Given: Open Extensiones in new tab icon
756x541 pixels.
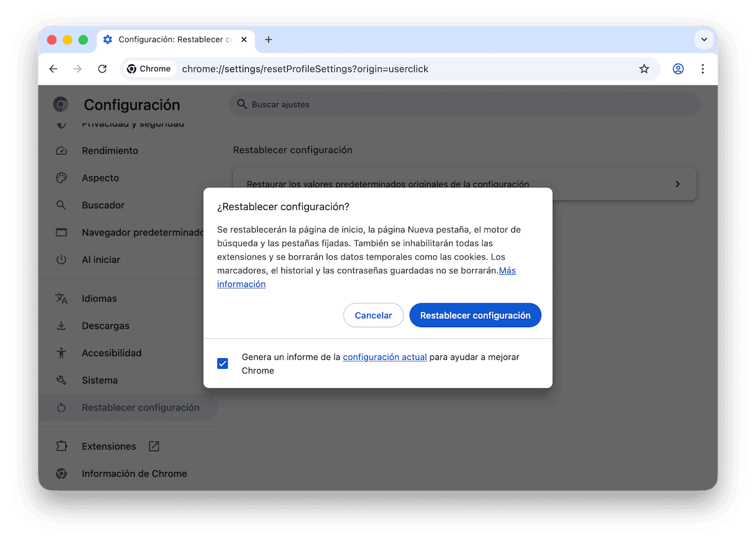Looking at the screenshot, I should 153,446.
